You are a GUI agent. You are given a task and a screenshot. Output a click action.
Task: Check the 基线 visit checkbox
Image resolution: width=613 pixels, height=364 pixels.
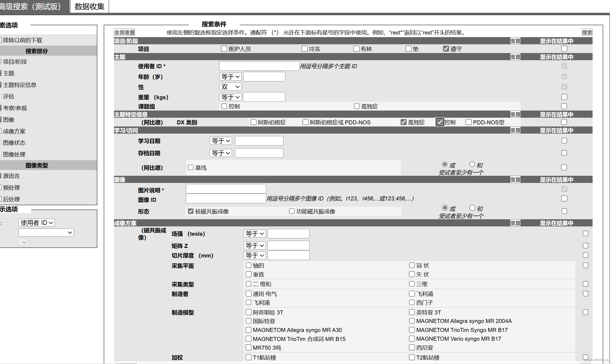pyautogui.click(x=191, y=167)
